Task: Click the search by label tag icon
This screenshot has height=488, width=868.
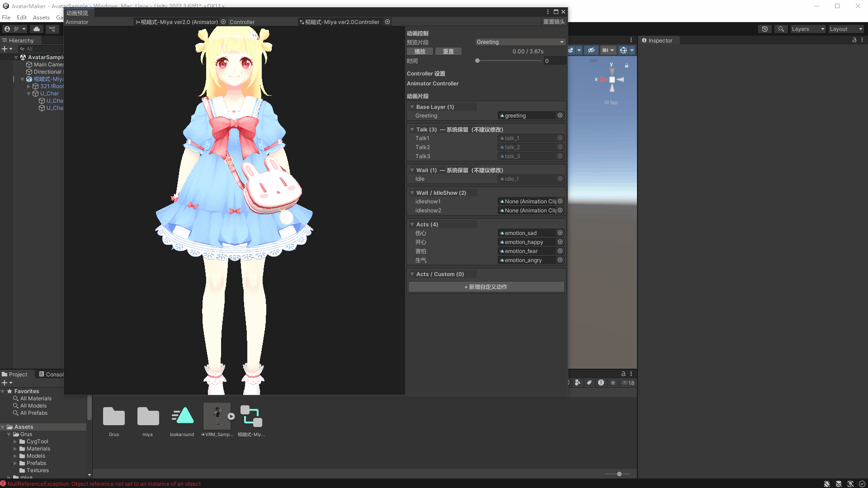Action: 589,383
